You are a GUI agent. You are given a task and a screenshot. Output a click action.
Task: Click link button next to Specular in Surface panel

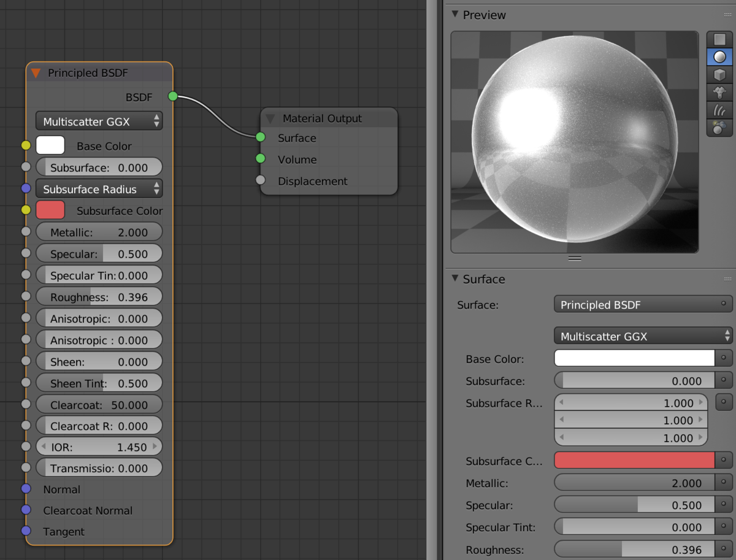(724, 505)
